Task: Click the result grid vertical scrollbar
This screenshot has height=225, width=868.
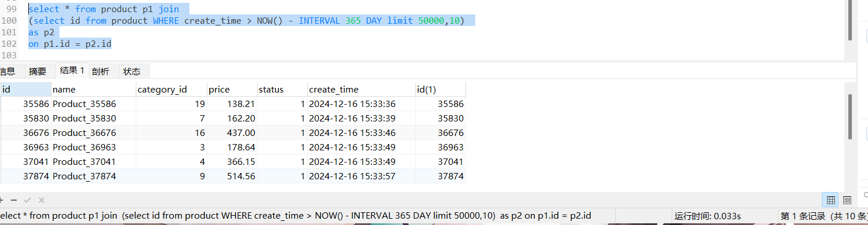Action: pos(850,117)
